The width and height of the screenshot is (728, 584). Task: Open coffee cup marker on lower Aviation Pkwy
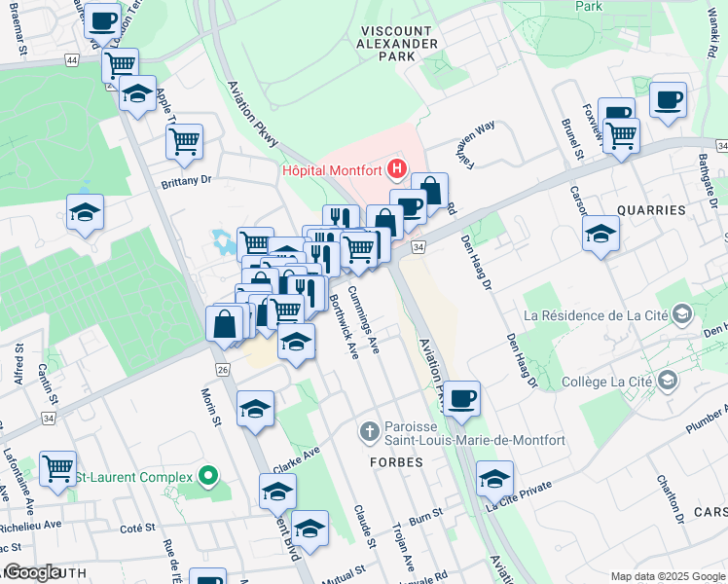(x=462, y=400)
